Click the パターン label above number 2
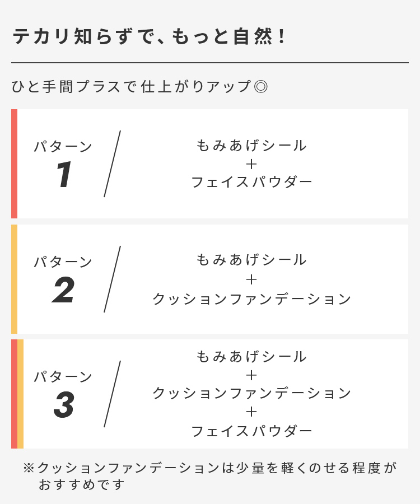This screenshot has width=420, height=504. (63, 262)
